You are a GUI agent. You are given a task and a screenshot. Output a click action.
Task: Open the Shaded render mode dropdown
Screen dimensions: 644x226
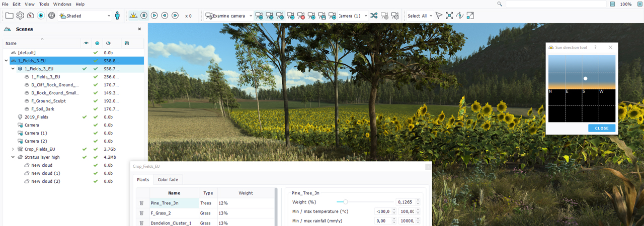pos(85,16)
